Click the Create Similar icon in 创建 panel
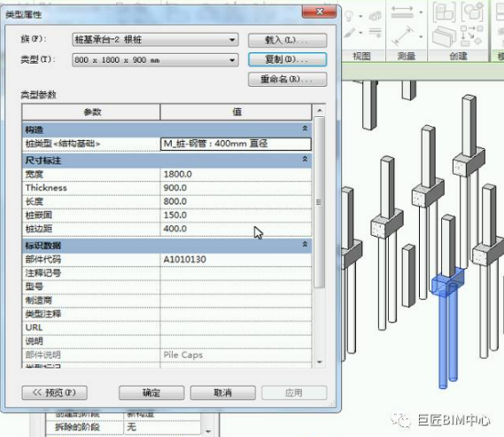Screen dimensions: 504x437 pos(471,35)
